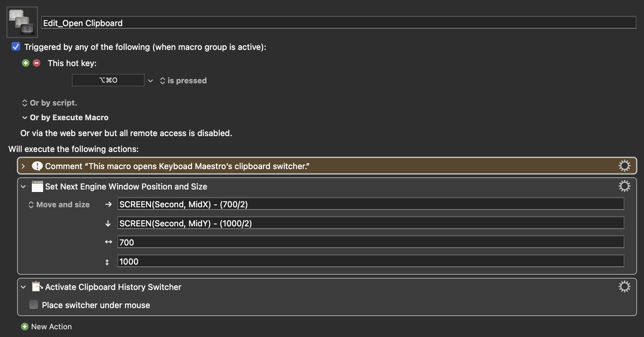Collapse the Activate Clipboard History Switcher action

[x=23, y=287]
